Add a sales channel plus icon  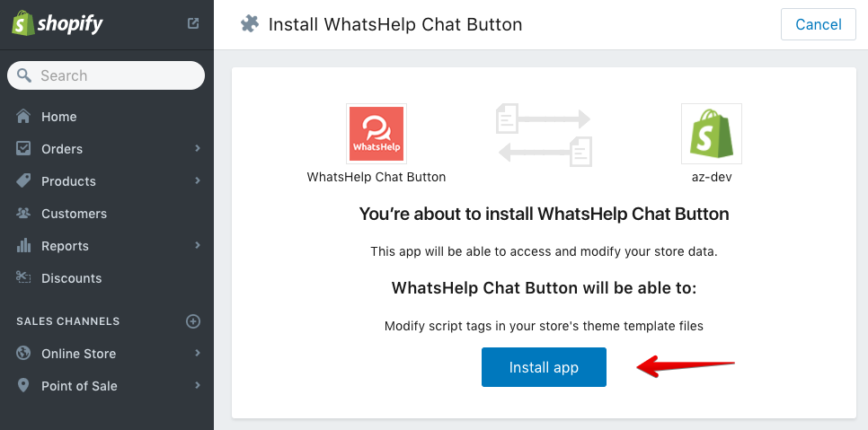(x=192, y=321)
